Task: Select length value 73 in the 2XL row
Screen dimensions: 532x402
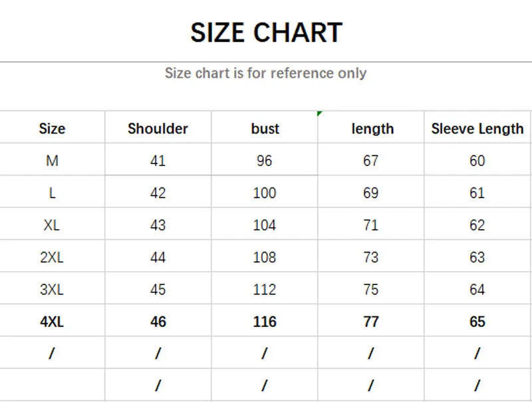Action: click(371, 257)
